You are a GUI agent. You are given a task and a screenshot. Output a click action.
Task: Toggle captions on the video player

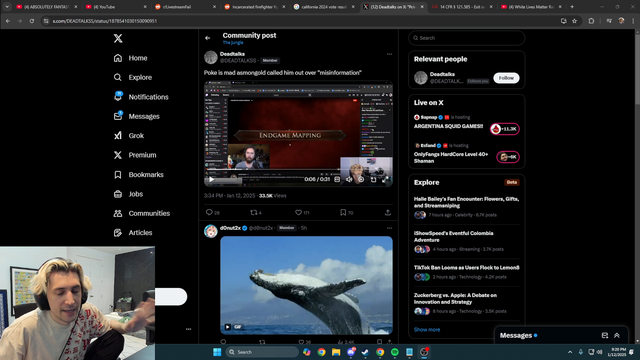(x=337, y=179)
